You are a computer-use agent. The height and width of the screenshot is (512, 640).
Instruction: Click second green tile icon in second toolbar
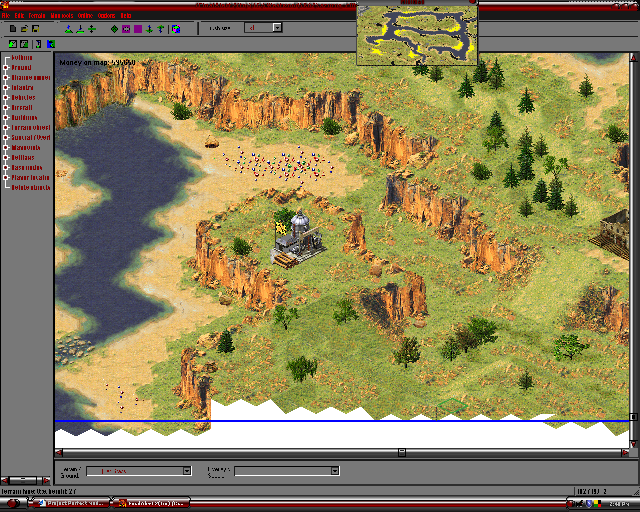24,44
